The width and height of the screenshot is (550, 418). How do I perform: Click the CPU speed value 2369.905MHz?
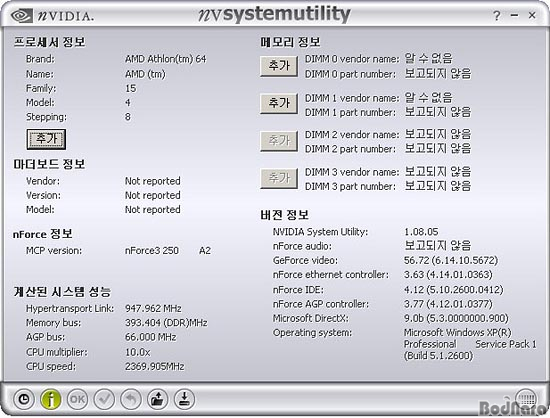155,366
